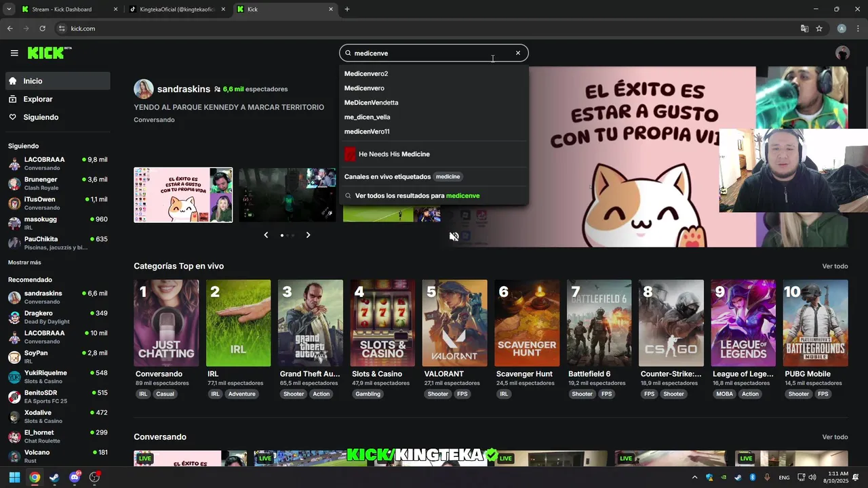The image size is (868, 488).
Task: Reload the page
Action: click(42, 28)
